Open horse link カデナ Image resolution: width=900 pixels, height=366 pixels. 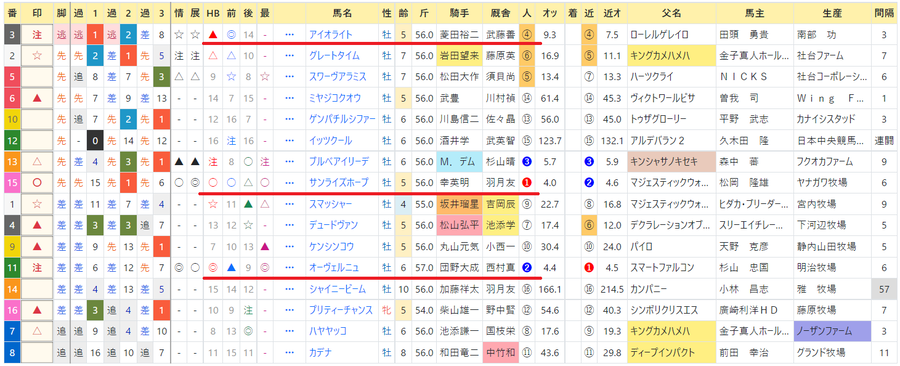pos(321,352)
